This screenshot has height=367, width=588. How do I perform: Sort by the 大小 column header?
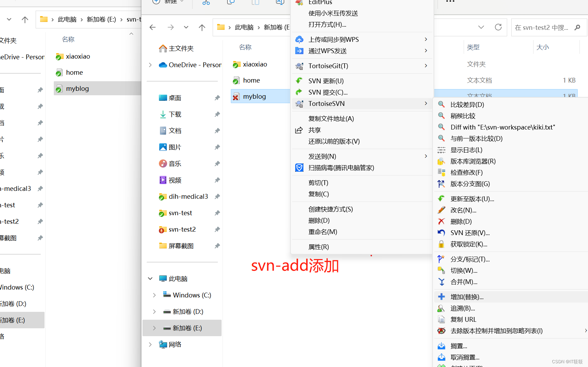(542, 47)
